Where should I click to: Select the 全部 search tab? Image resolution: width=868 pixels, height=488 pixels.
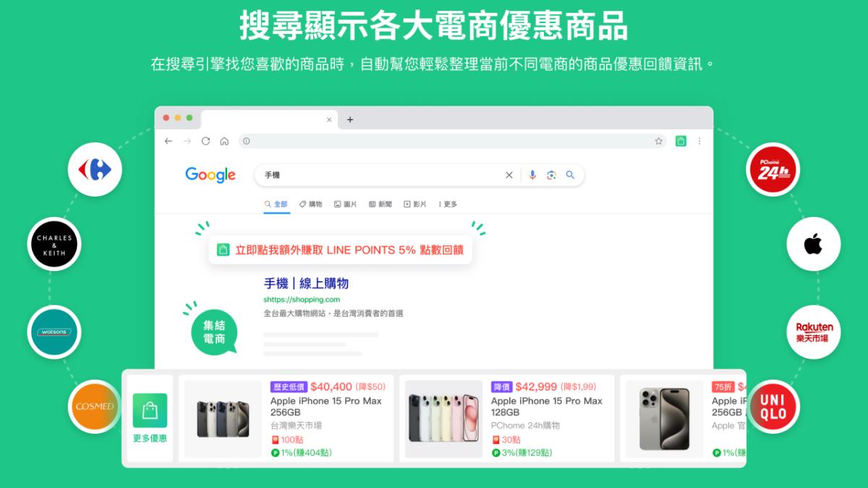tap(276, 205)
